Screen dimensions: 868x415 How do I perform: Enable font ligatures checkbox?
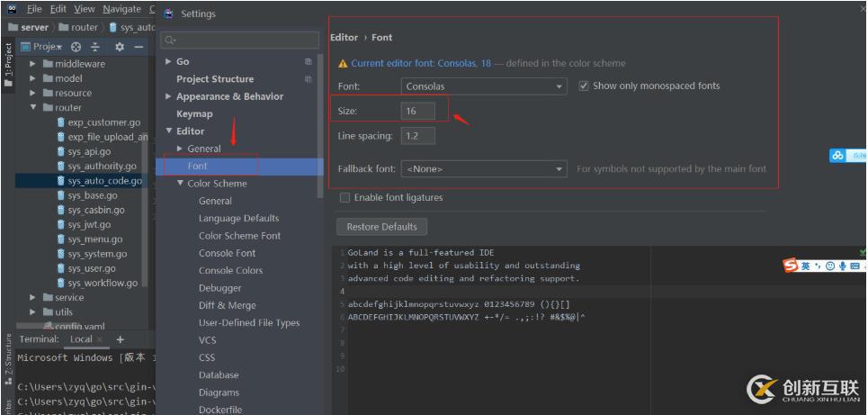(345, 197)
